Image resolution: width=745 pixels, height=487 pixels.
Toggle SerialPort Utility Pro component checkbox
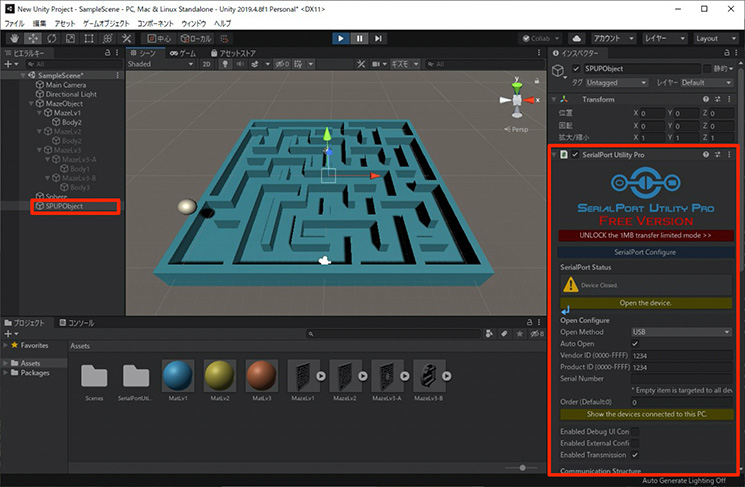[575, 154]
